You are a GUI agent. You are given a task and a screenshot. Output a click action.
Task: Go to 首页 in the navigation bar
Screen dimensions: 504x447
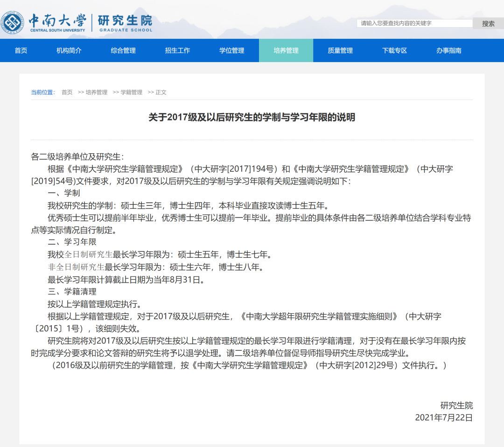point(21,50)
